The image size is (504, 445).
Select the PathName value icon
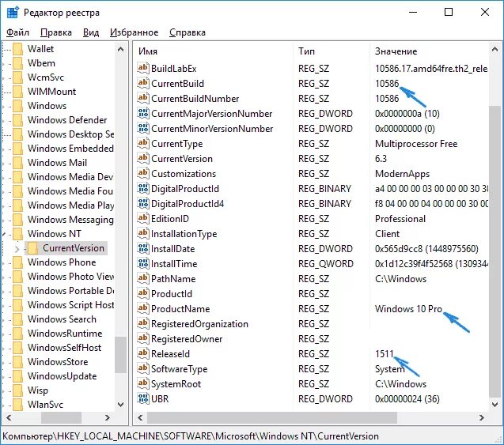pos(142,278)
